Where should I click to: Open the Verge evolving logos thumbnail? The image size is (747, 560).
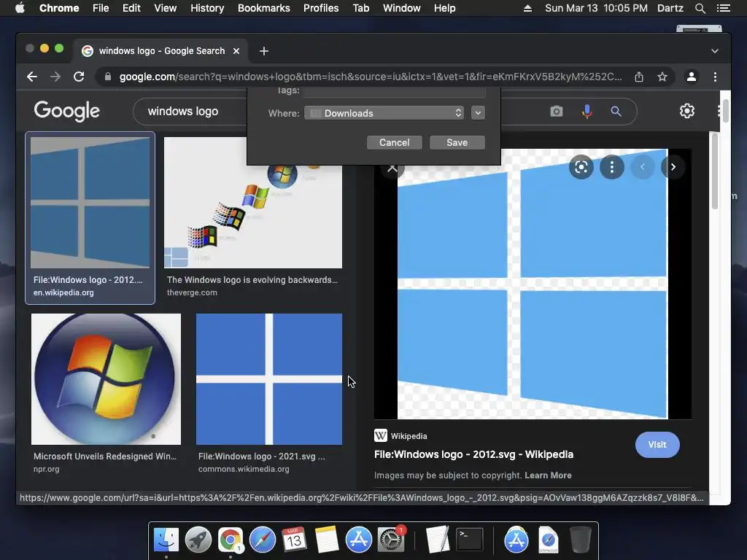(x=253, y=203)
